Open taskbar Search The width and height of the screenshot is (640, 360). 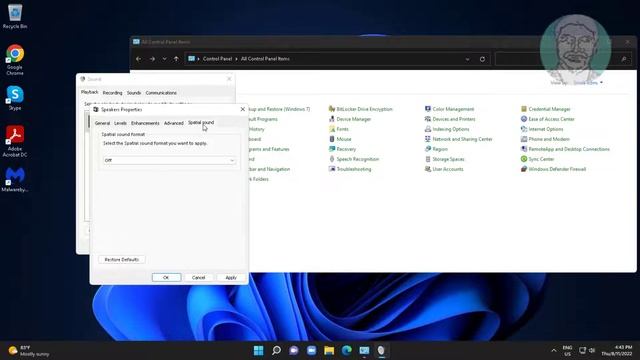(x=276, y=351)
